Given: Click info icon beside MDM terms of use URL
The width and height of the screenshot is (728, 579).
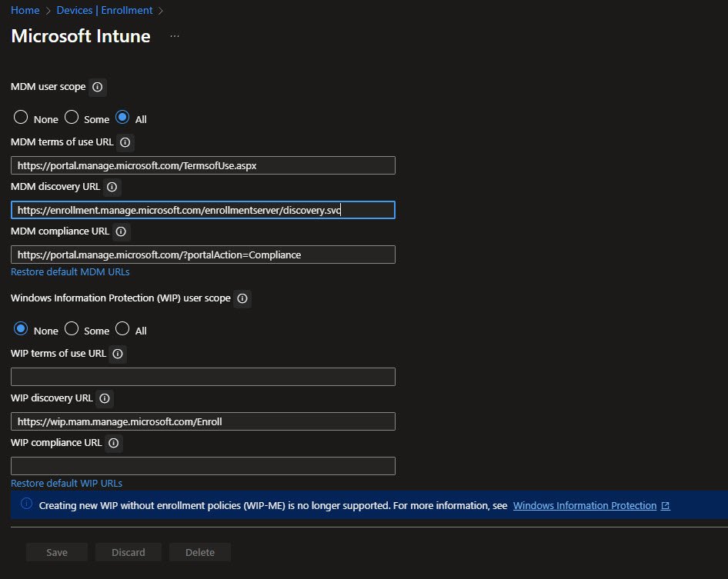Looking at the screenshot, I should [x=125, y=142].
